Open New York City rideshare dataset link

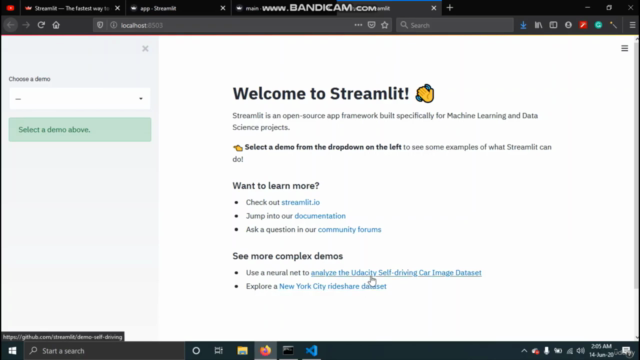click(x=333, y=286)
